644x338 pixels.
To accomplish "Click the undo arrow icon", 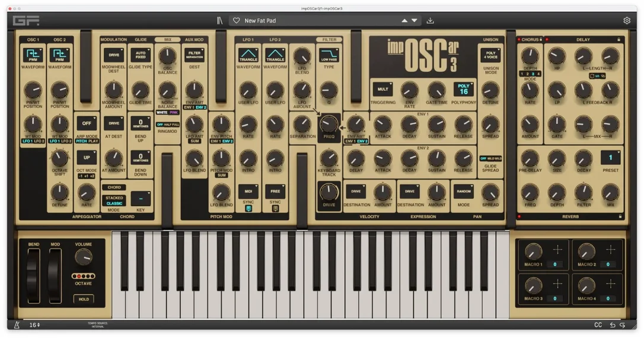I will click(x=613, y=325).
